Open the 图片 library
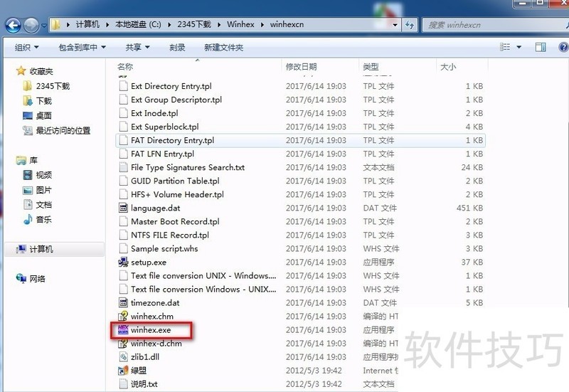 (x=38, y=190)
